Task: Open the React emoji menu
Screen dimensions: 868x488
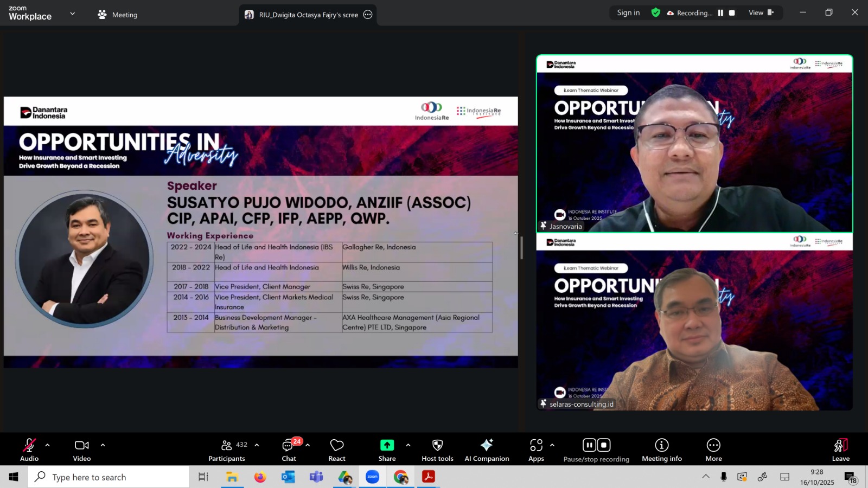Action: (336, 450)
